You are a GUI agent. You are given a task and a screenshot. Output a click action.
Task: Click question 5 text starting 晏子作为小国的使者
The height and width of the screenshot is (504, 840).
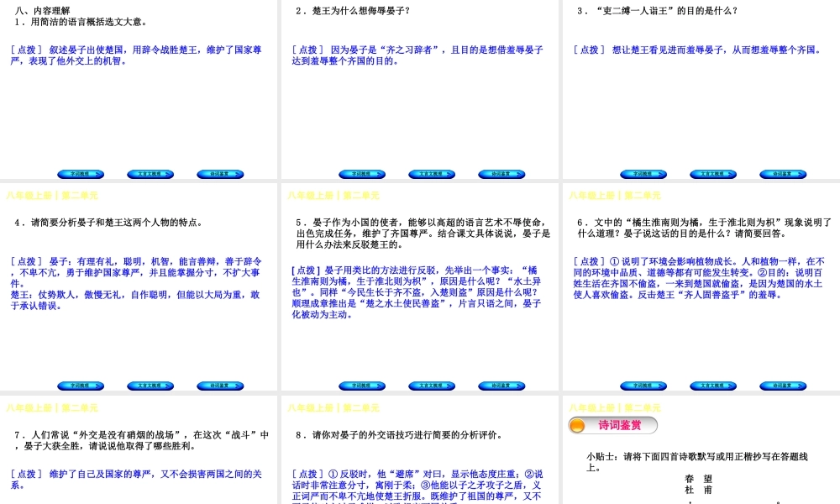[x=423, y=234]
